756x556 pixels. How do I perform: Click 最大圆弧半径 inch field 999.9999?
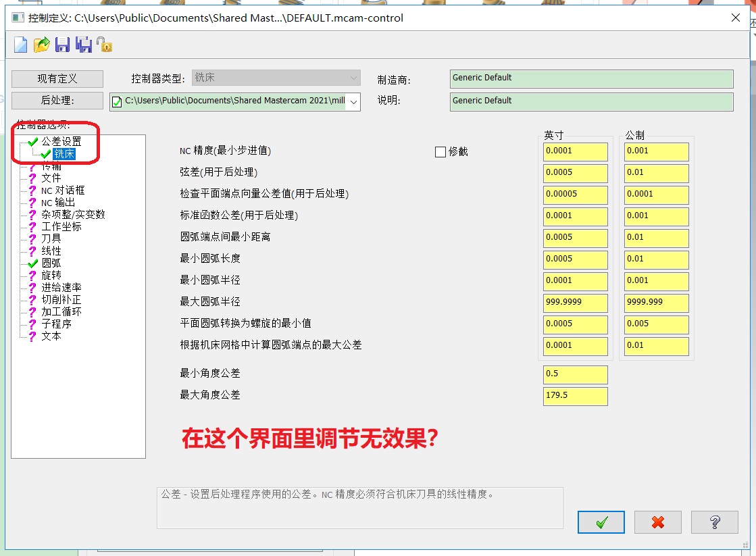click(575, 303)
